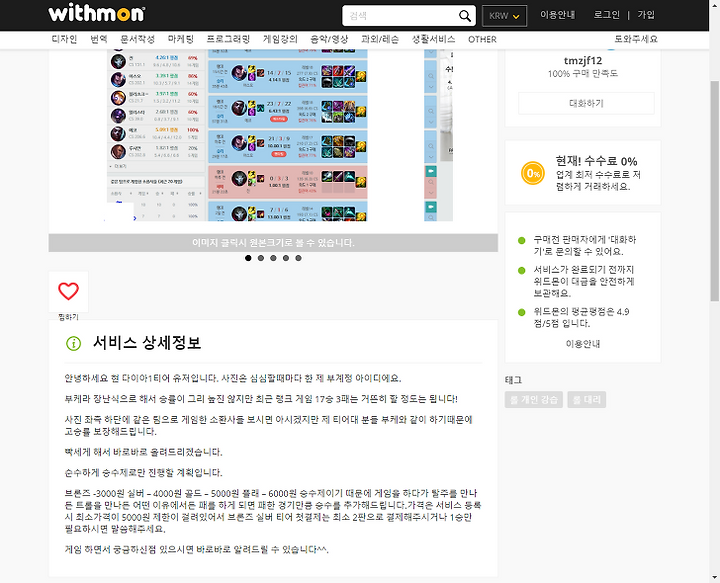This screenshot has width=720, height=583.
Task: Click the scrollbar down arrow
Action: pyautogui.click(x=714, y=578)
